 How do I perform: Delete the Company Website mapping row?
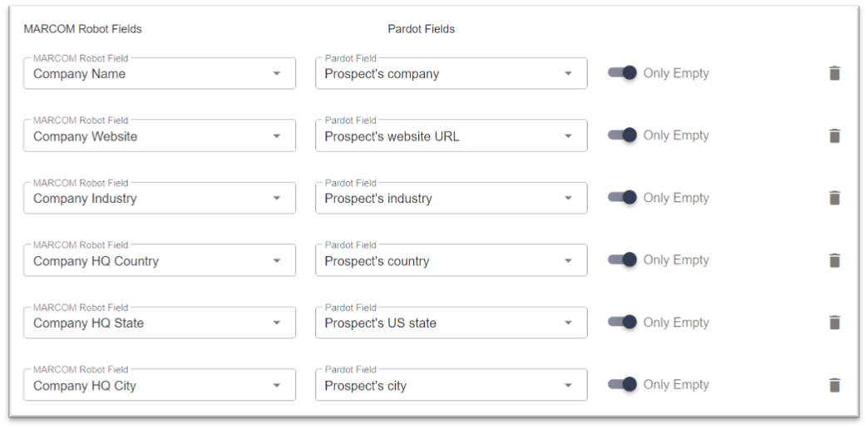pyautogui.click(x=835, y=136)
